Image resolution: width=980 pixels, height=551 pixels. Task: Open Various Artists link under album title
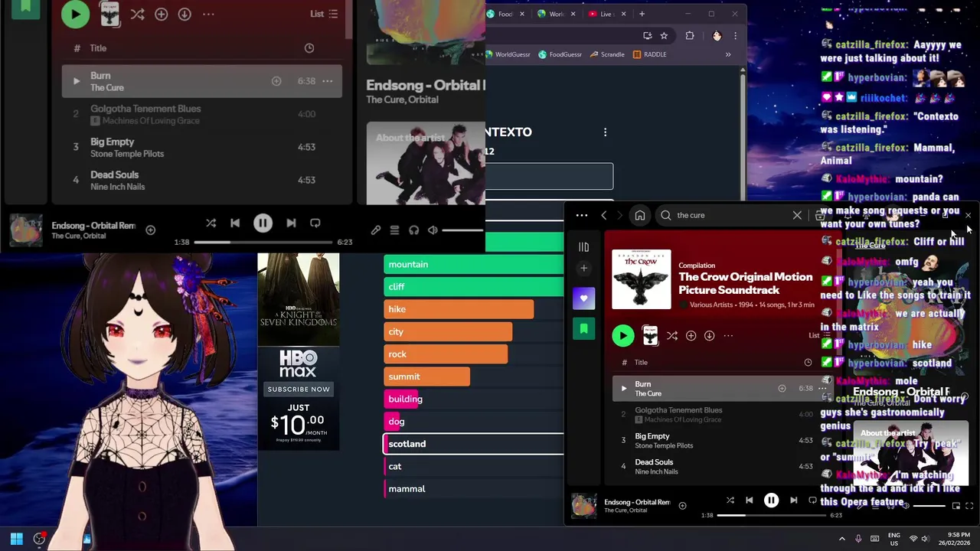tap(711, 305)
